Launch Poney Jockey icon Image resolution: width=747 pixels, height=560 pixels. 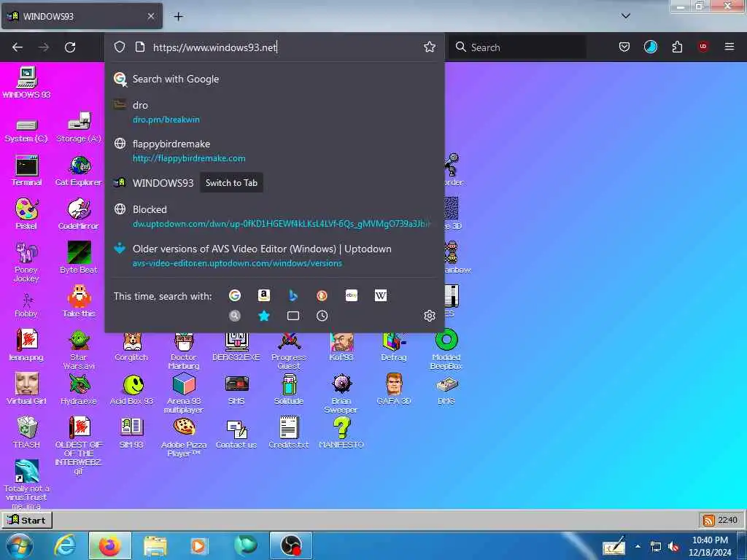click(x=26, y=262)
